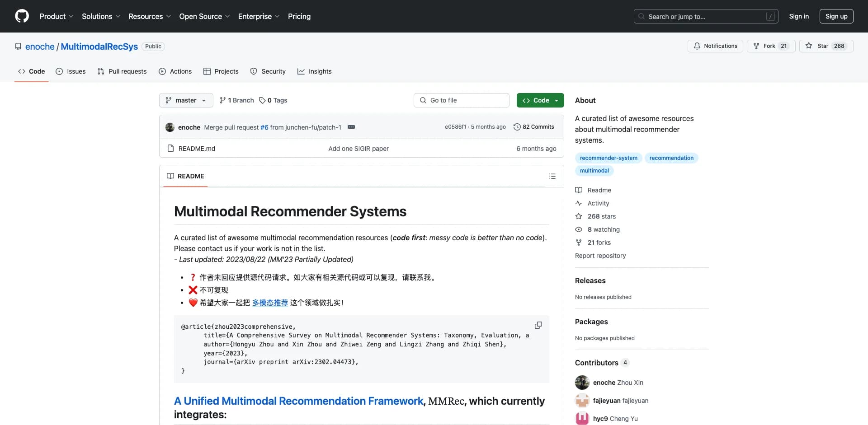Viewport: 868px width, 425px height.
Task: Open the 268 stars link
Action: [x=601, y=216]
